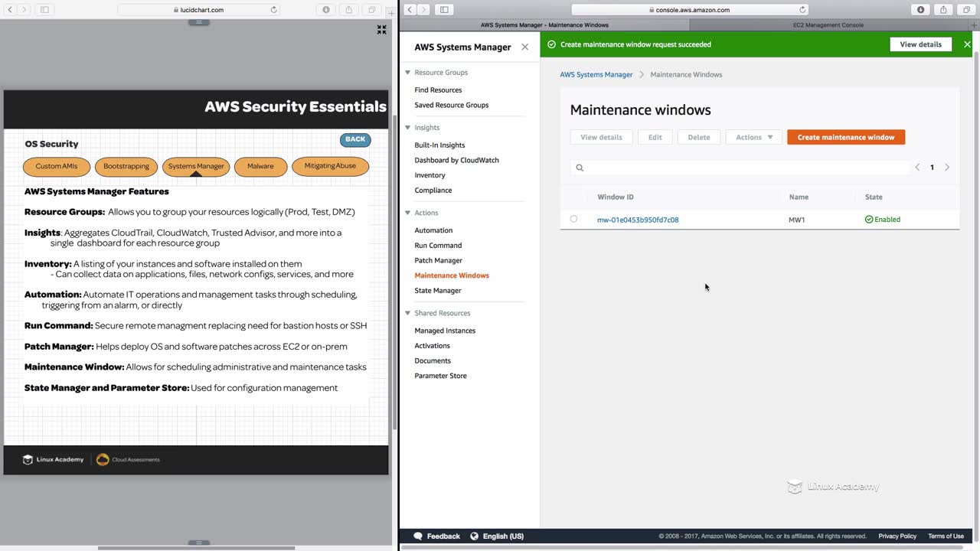Show the sidebar in the AWS console Safari window
Viewport: 980px width, 551px height.
pos(444,10)
